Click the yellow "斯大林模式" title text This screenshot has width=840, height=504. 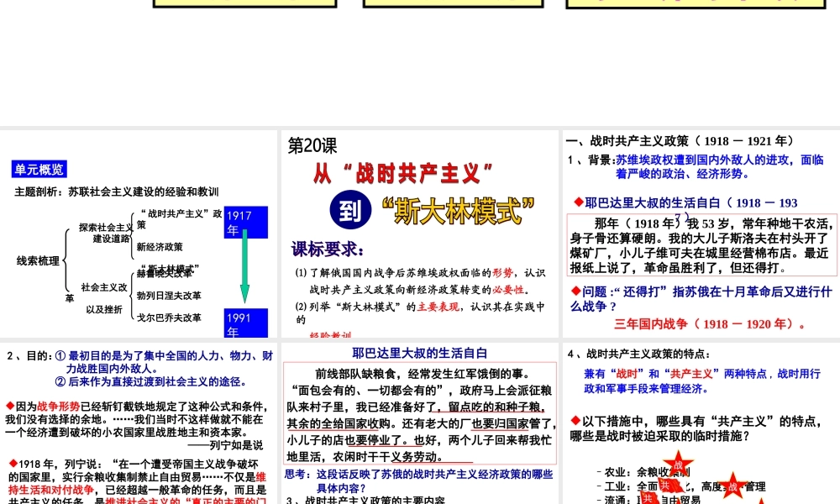pos(458,211)
